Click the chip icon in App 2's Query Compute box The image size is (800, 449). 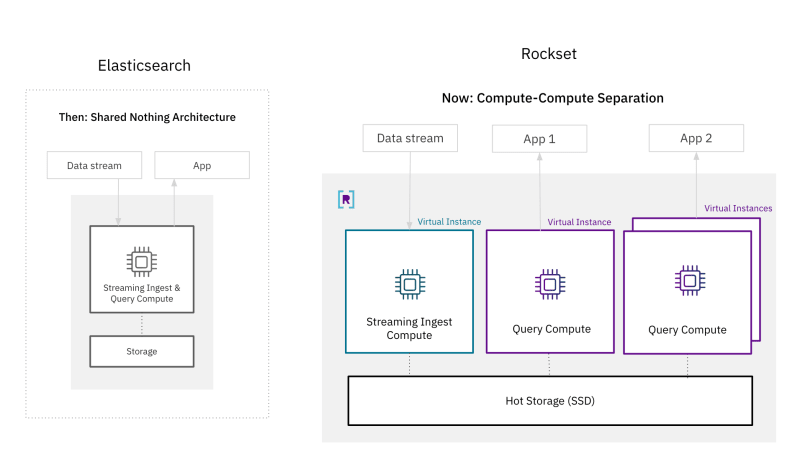[x=690, y=281]
